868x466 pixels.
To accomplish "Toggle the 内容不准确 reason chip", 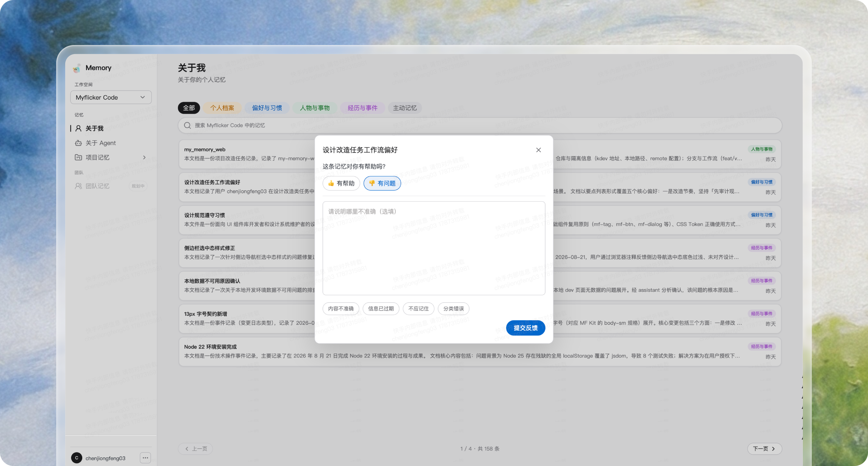I will pos(341,308).
